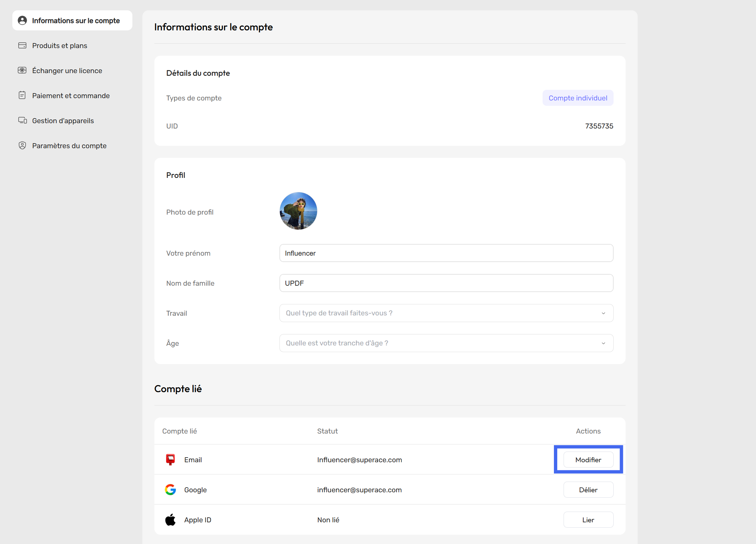Click the Google row label

click(x=195, y=490)
